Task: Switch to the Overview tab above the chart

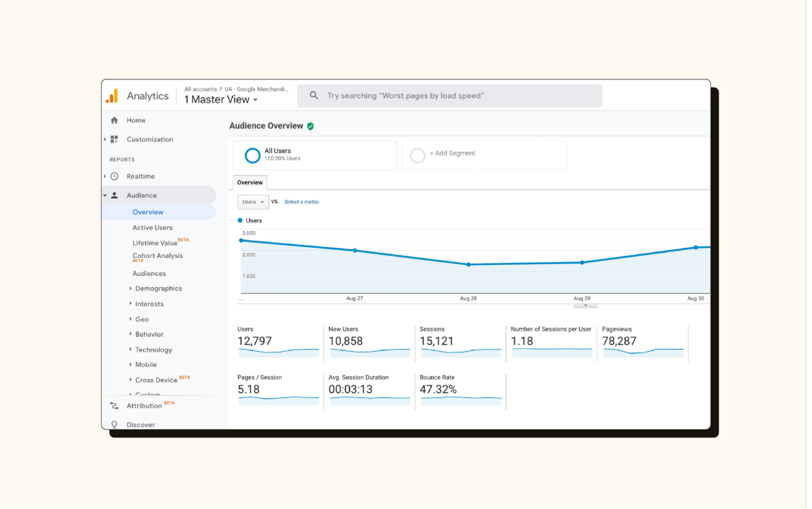Action: (249, 182)
